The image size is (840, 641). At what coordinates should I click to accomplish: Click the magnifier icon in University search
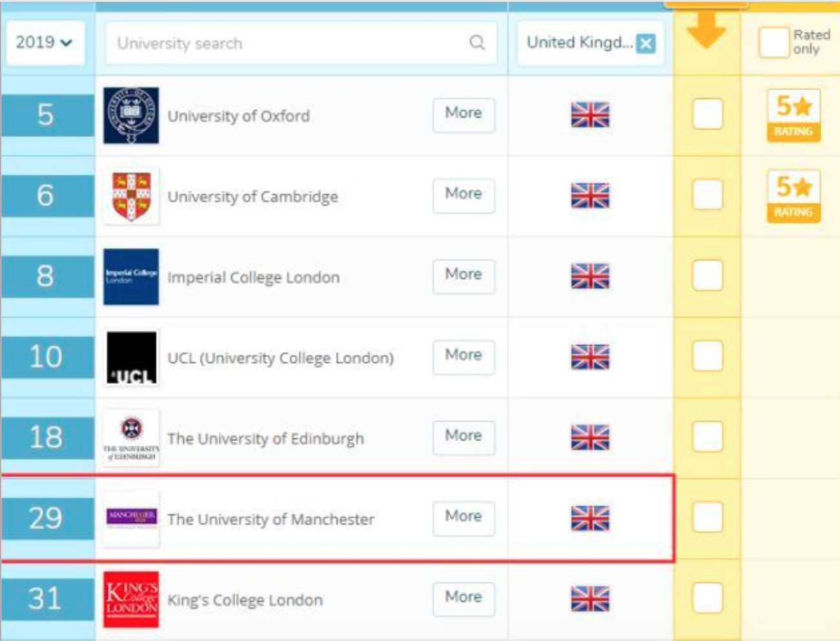[477, 43]
